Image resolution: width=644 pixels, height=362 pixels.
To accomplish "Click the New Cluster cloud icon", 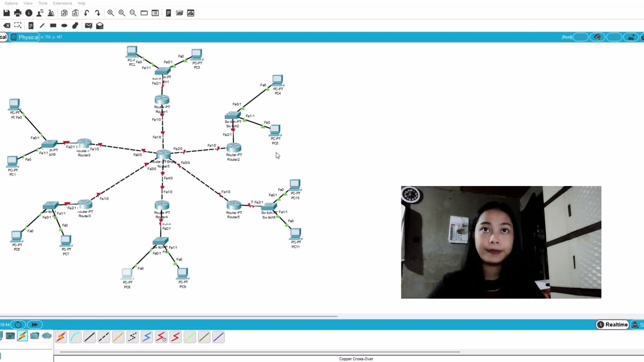I will point(597,37).
